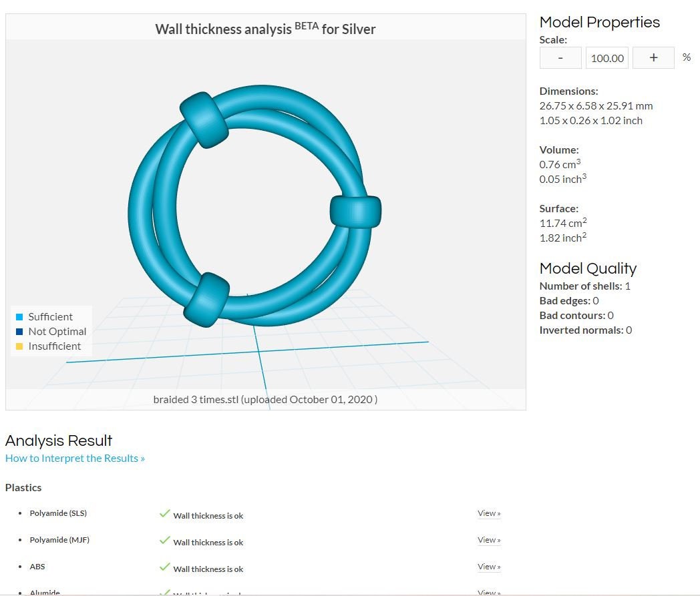Click green checkmark beside Polyamide (MJF)

164,541
